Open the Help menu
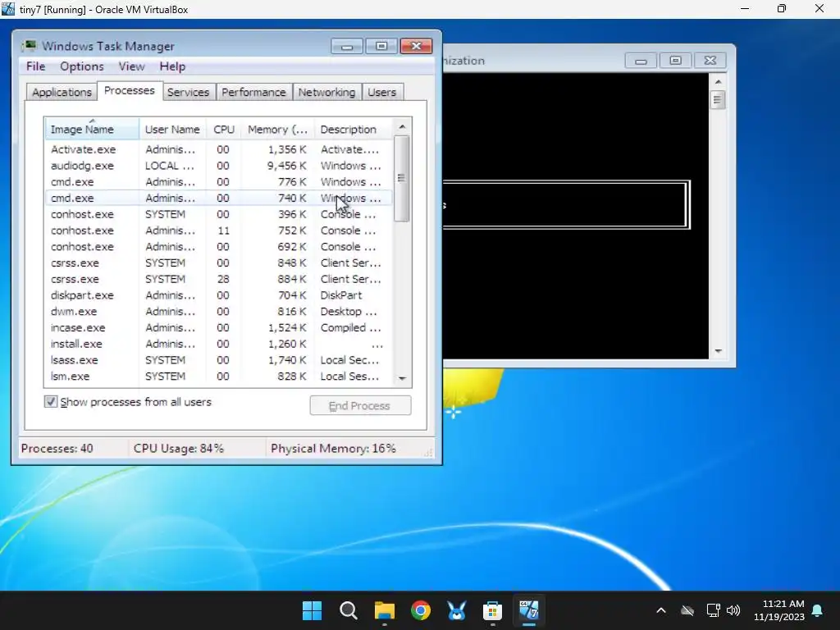The image size is (840, 630). (x=172, y=66)
